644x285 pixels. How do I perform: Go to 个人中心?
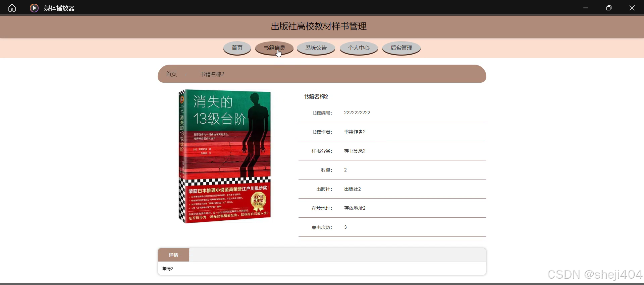pos(359,48)
